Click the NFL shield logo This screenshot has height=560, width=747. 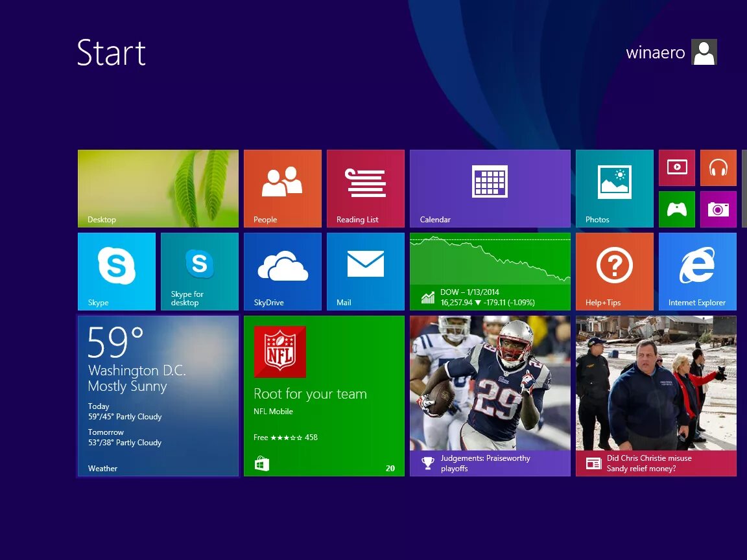click(280, 352)
